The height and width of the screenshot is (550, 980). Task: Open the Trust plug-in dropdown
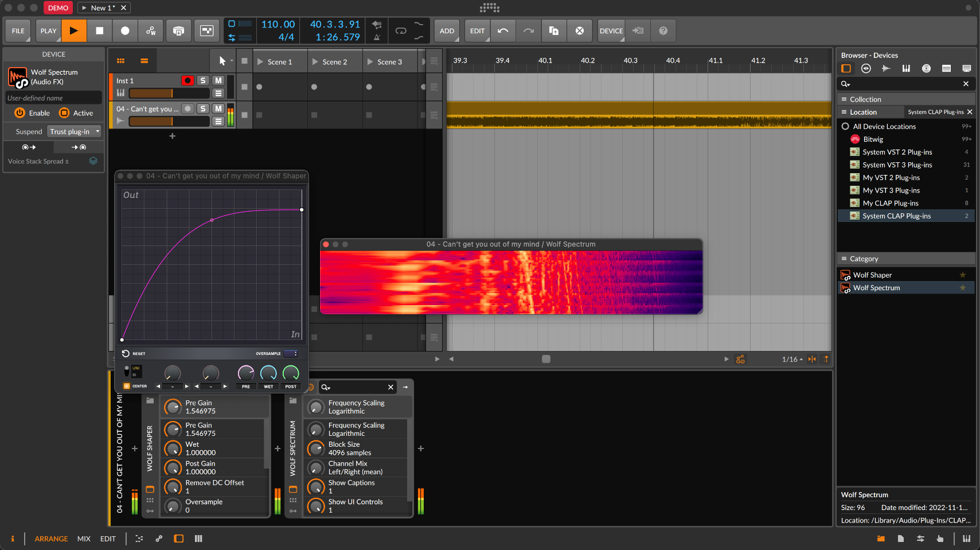(74, 131)
